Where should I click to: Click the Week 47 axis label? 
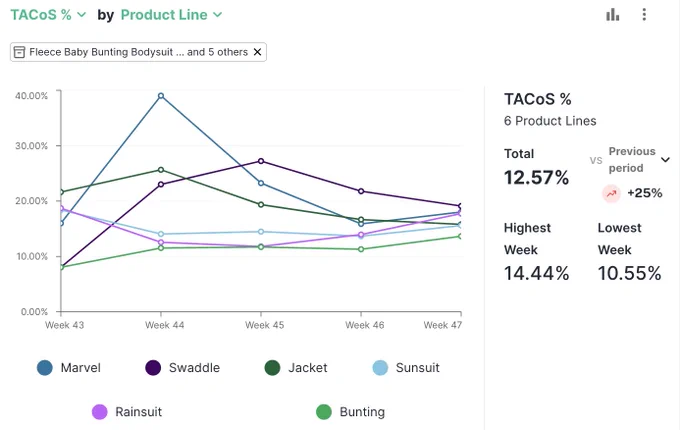click(x=443, y=325)
